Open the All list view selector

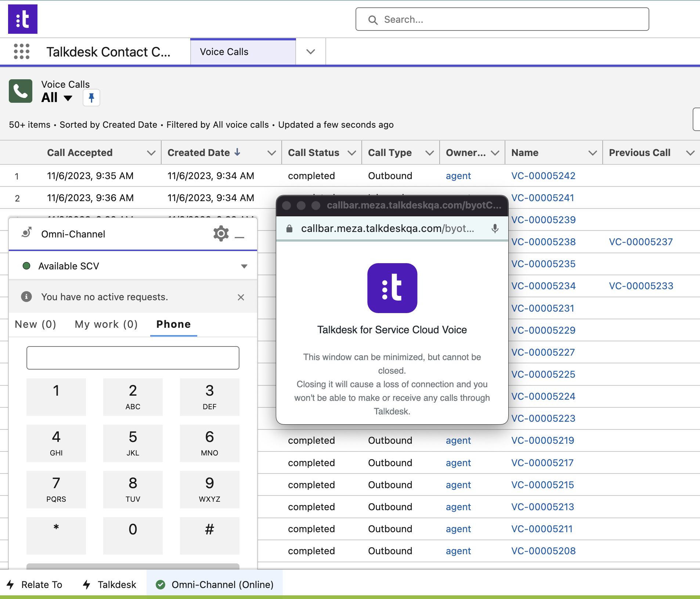57,98
